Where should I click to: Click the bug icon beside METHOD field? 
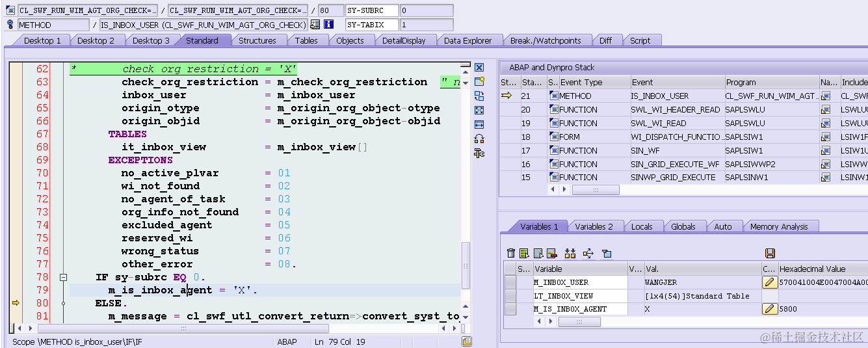pos(10,25)
